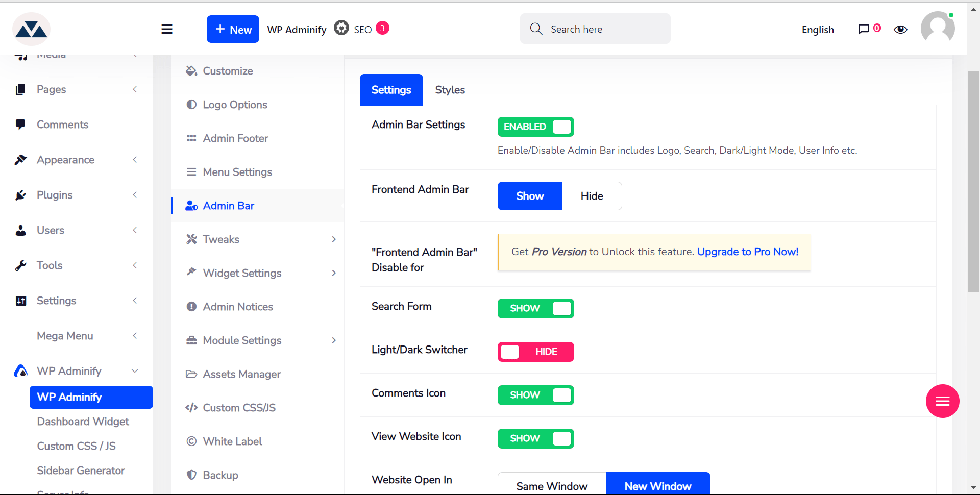Click the Search here input field

coord(595,29)
